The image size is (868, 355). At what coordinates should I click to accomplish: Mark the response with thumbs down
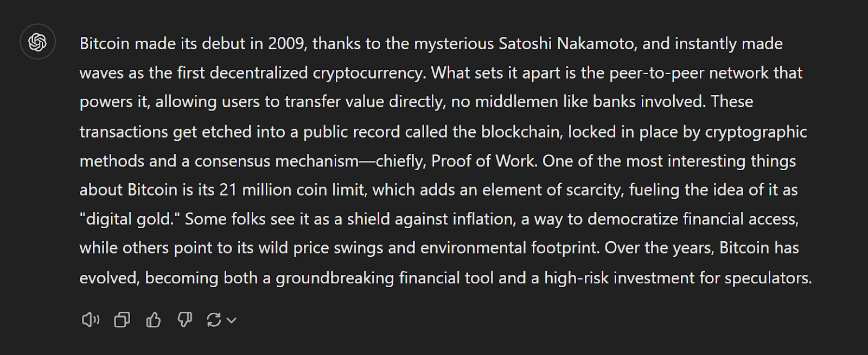pos(184,320)
